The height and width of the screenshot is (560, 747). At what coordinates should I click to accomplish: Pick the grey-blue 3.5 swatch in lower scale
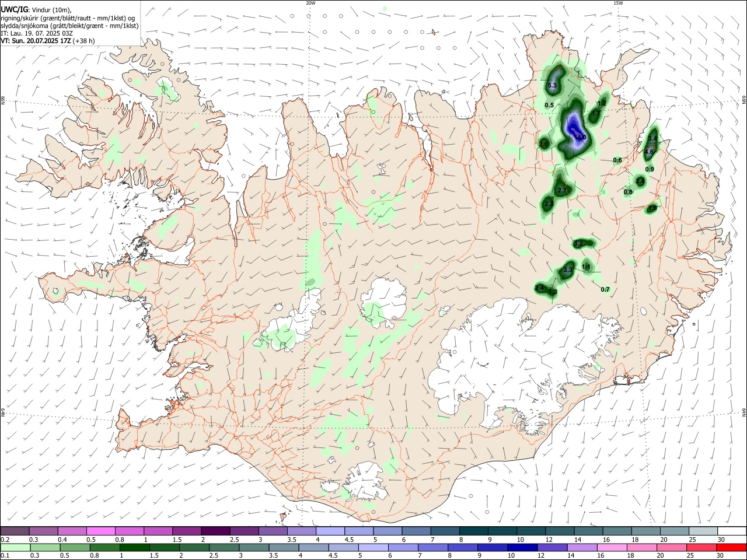pyautogui.click(x=284, y=548)
